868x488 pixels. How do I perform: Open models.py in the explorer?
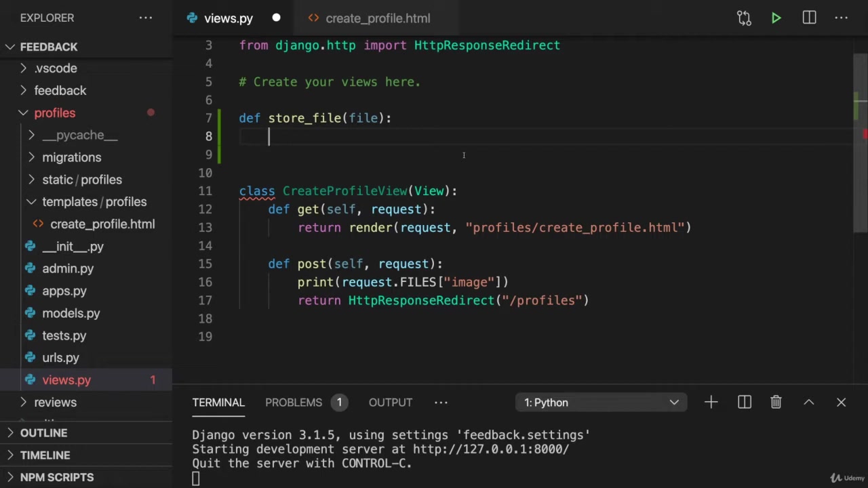(71, 313)
